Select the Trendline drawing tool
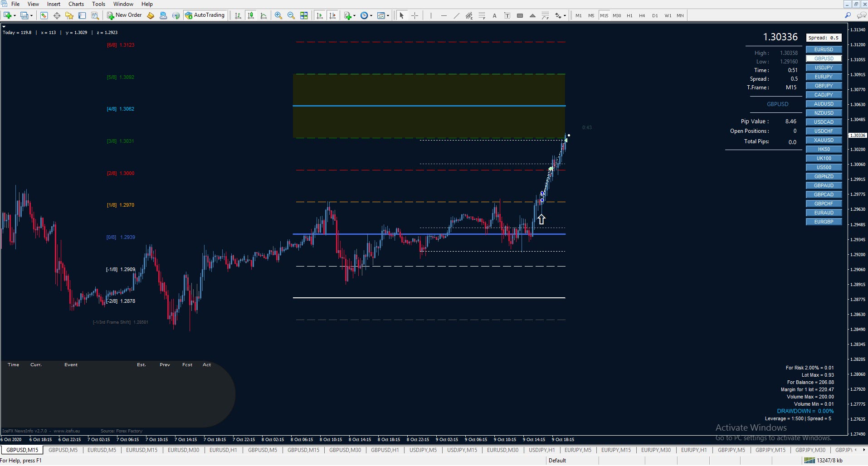Image resolution: width=868 pixels, height=466 pixels. tap(456, 15)
